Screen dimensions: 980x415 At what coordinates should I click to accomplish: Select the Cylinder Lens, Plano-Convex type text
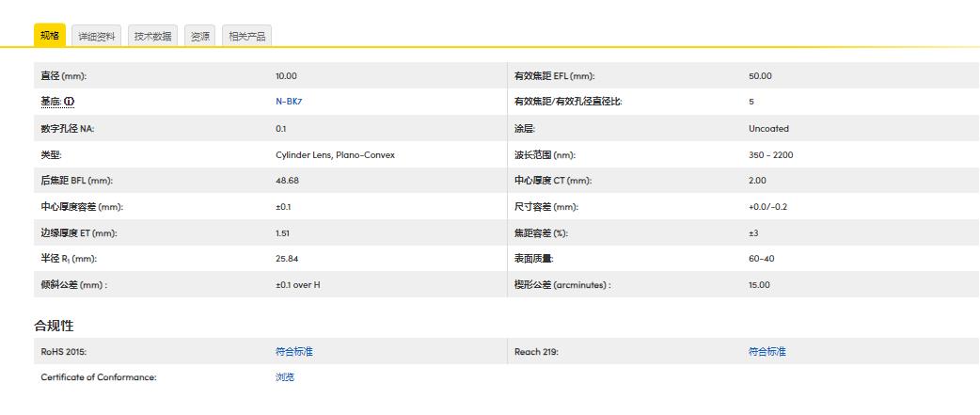[335, 154]
